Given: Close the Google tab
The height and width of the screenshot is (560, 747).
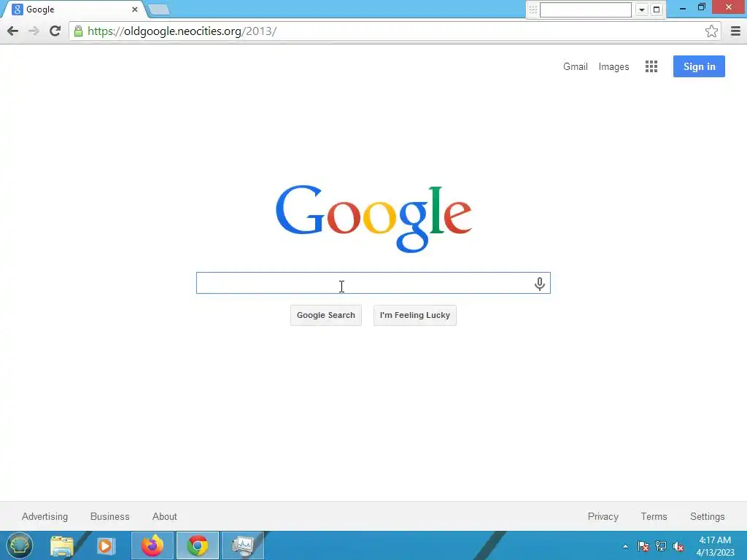Looking at the screenshot, I should click(x=135, y=9).
